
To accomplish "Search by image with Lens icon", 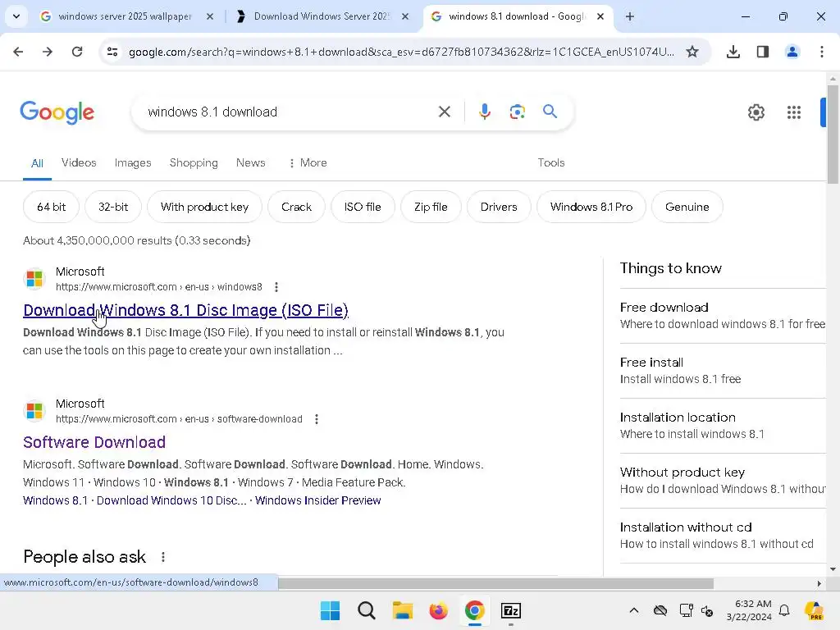I will 517,112.
